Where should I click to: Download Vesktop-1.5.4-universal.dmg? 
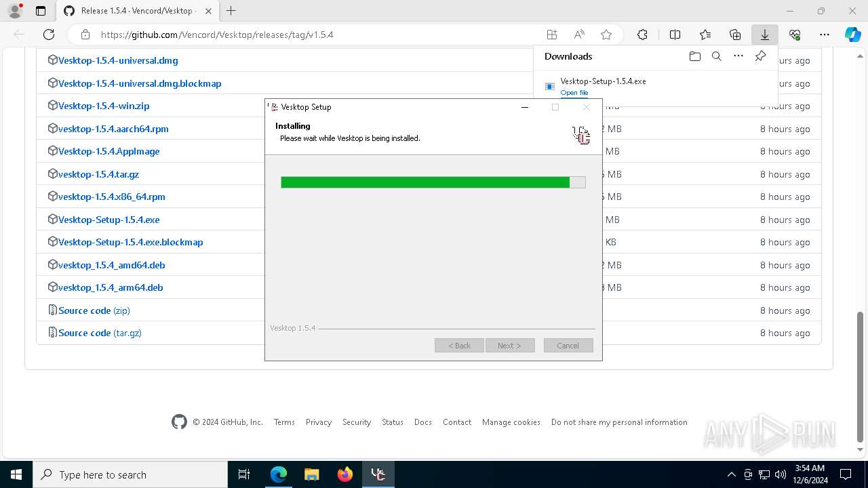(118, 60)
